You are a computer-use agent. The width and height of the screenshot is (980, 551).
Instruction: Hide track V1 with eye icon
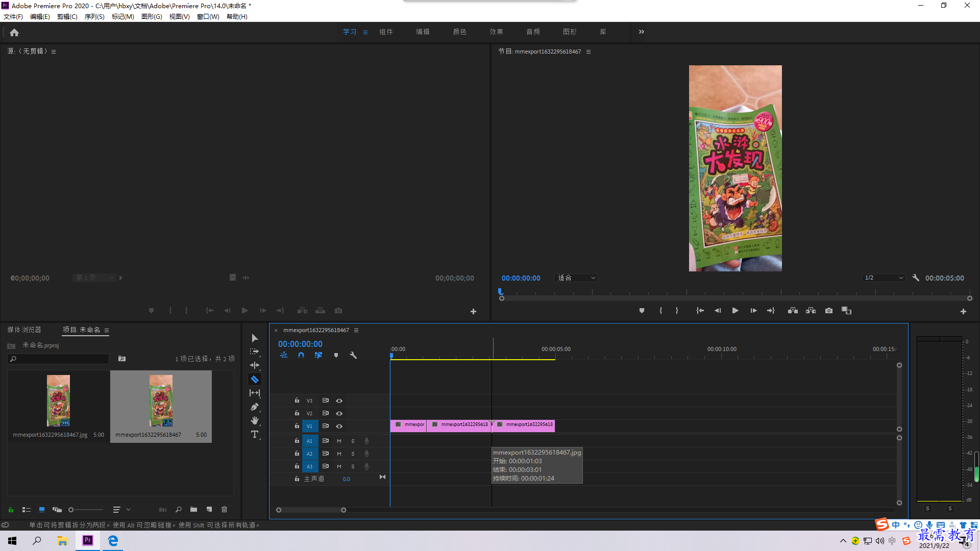[x=339, y=426]
